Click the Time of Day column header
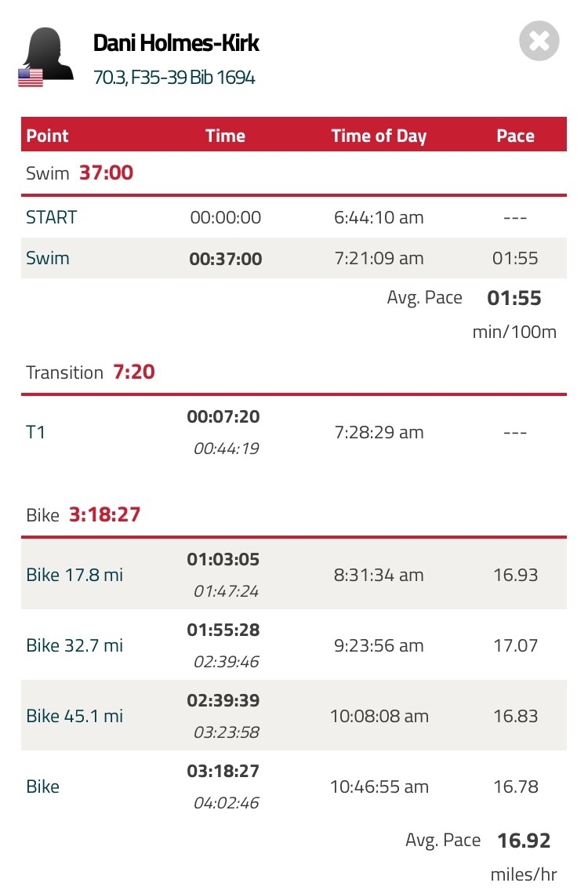 (x=379, y=136)
